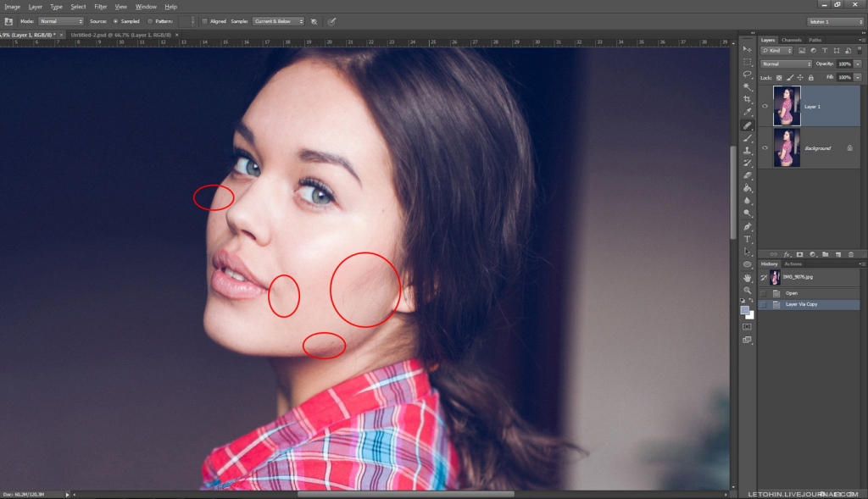This screenshot has height=499, width=868.
Task: Toggle tablet pressure for size icon
Action: point(331,21)
